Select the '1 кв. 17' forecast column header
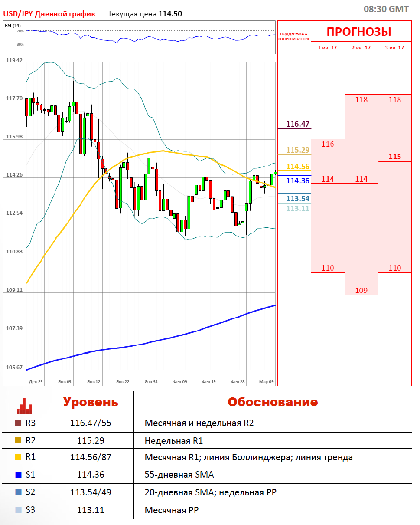Image resolution: width=420 pixels, height=525 pixels. 327,48
